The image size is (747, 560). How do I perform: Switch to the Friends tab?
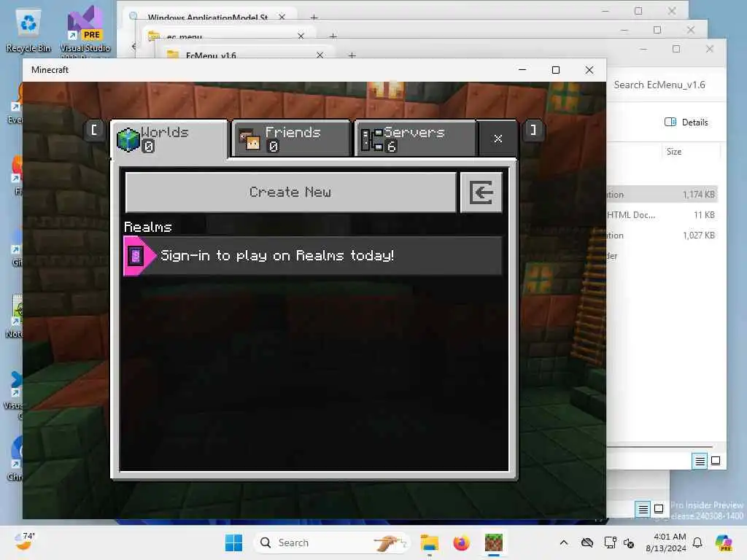pyautogui.click(x=291, y=139)
